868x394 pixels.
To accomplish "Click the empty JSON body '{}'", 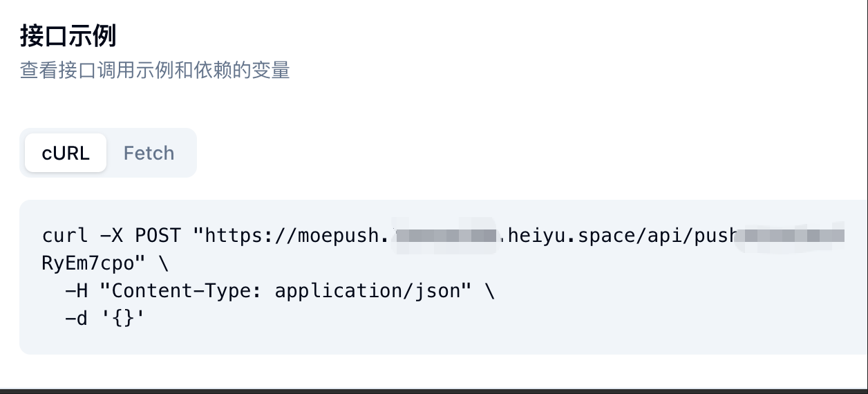I will click(x=123, y=319).
